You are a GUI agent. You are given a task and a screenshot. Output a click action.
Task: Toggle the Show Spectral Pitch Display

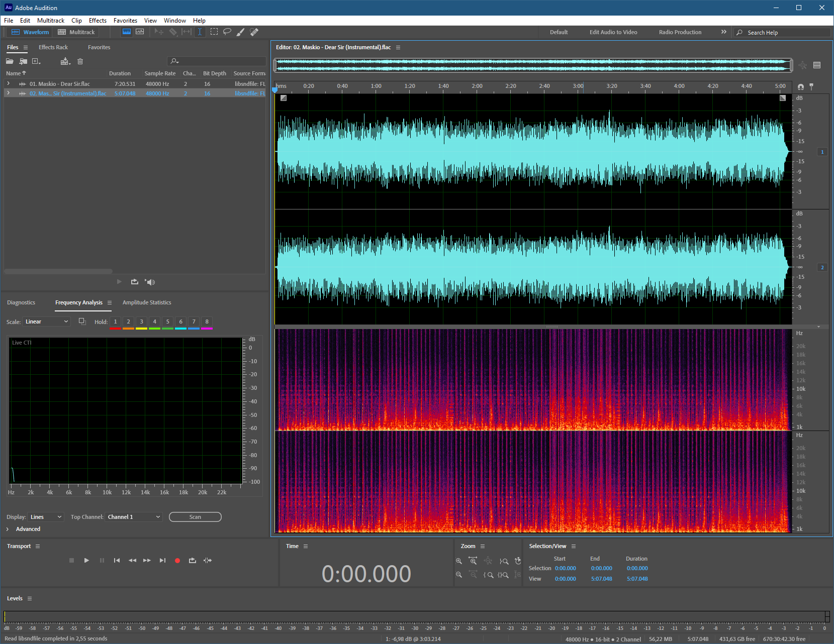[x=140, y=32]
